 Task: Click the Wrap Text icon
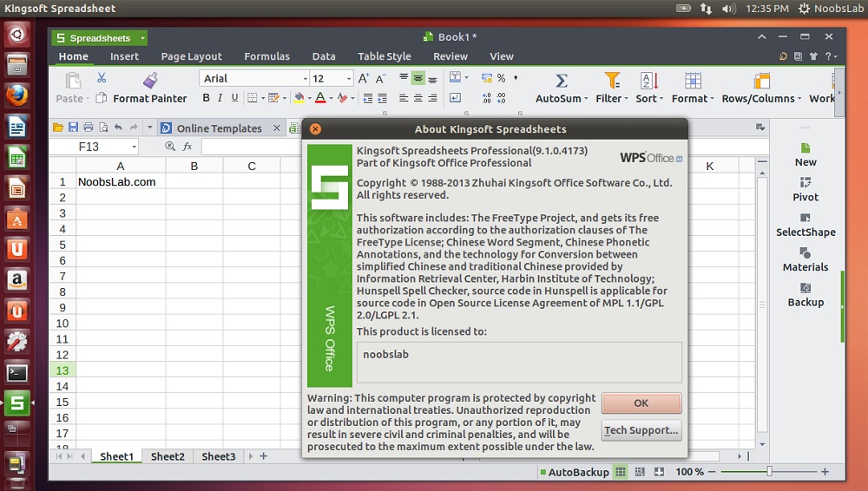[455, 98]
